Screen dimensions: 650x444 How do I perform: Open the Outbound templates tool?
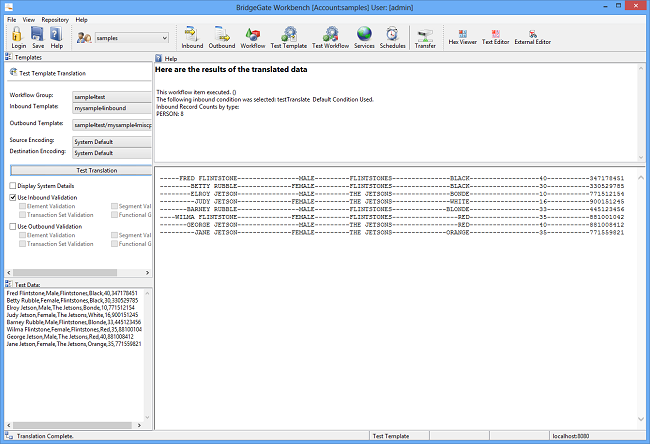(222, 34)
